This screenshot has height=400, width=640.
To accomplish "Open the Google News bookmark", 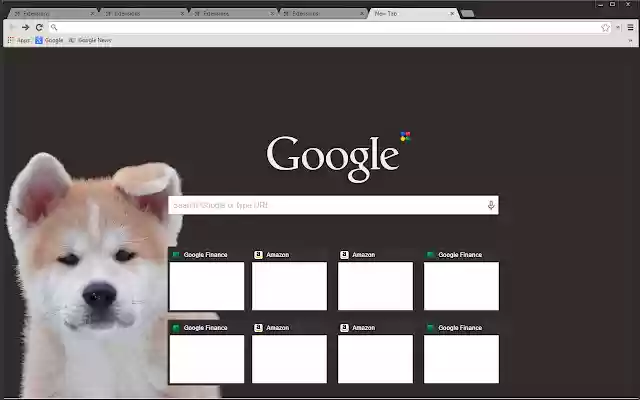I will coord(90,40).
